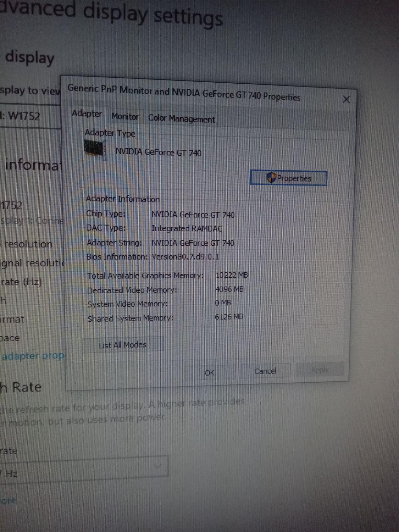This screenshot has width=399, height=532.
Task: Click the greyed-out Apply button
Action: pyautogui.click(x=320, y=370)
